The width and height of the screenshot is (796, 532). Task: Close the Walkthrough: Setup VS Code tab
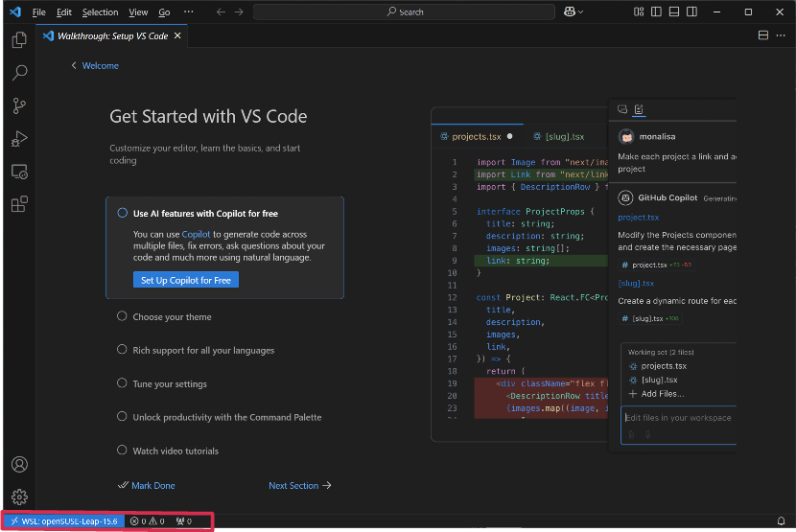[177, 35]
